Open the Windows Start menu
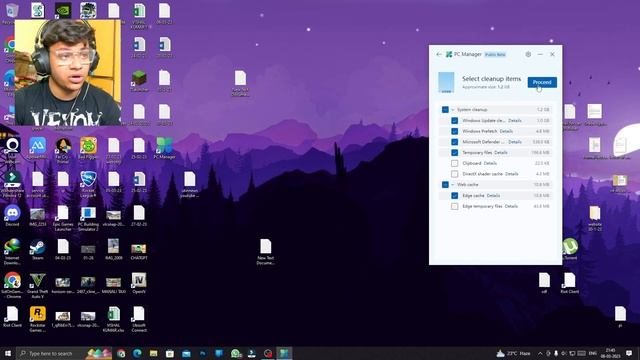This screenshot has height=360, width=640. 8,353
